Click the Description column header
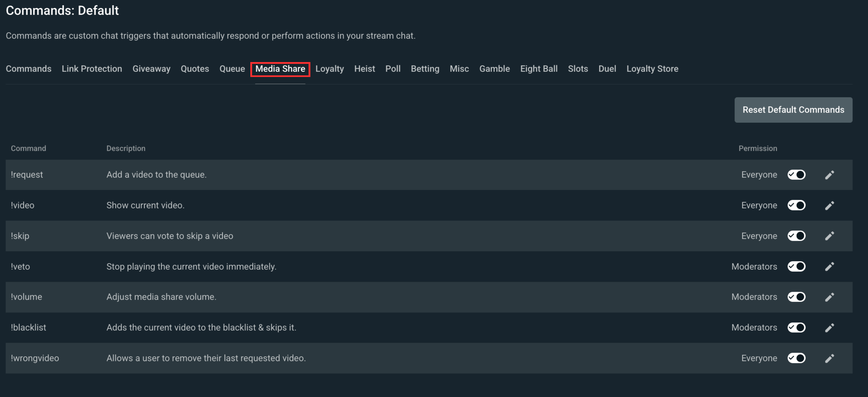The image size is (868, 397). tap(126, 148)
